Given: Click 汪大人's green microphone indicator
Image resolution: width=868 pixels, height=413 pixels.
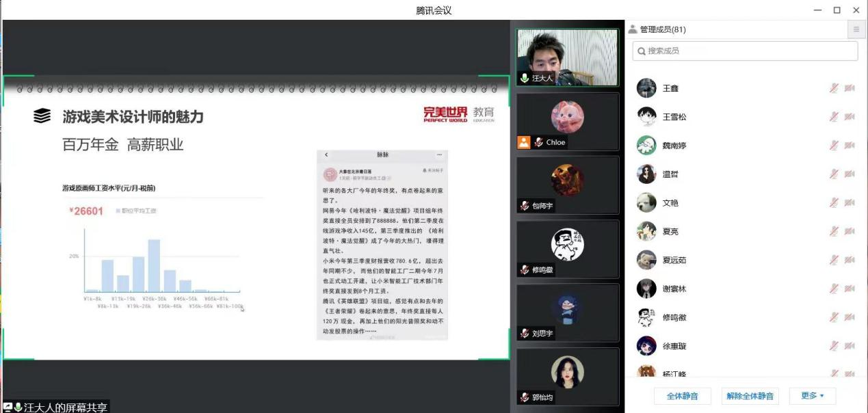Looking at the screenshot, I should coord(525,79).
